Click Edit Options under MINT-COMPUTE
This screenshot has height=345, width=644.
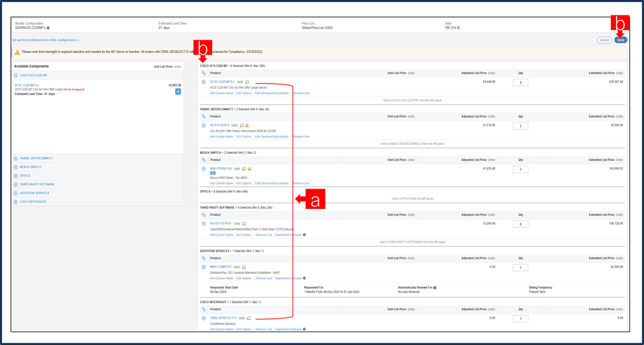[x=243, y=278]
